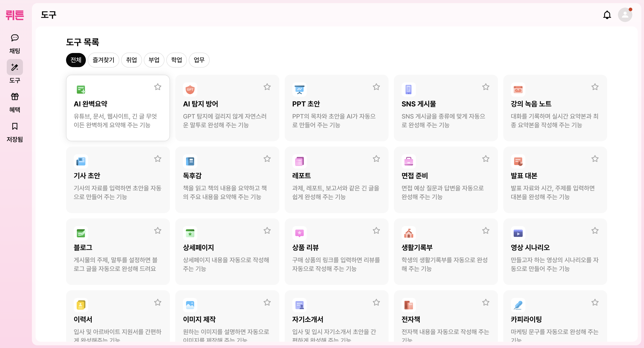Select the 취업 category tab
Viewport: 644px width, 348px height.
pos(131,60)
